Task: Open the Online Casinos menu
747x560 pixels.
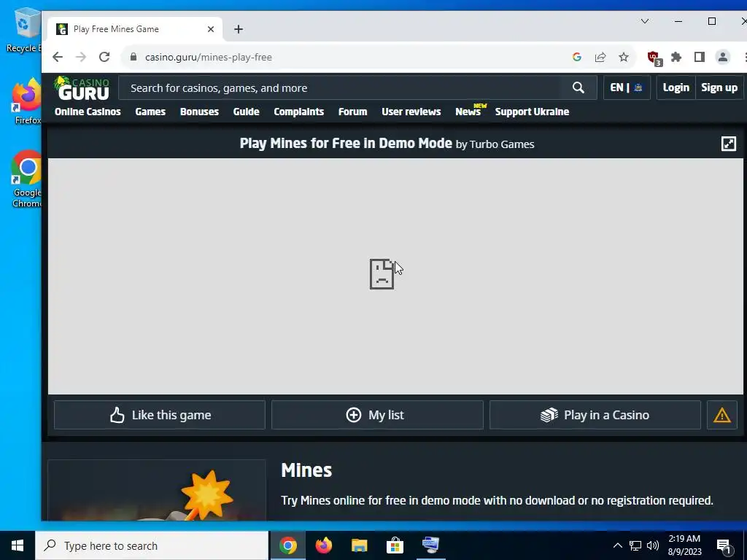Action: click(88, 112)
